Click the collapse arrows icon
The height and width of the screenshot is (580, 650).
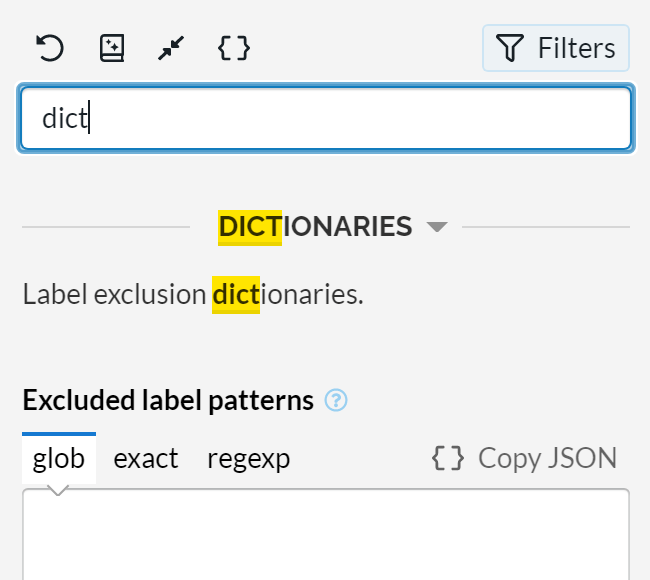point(171,48)
